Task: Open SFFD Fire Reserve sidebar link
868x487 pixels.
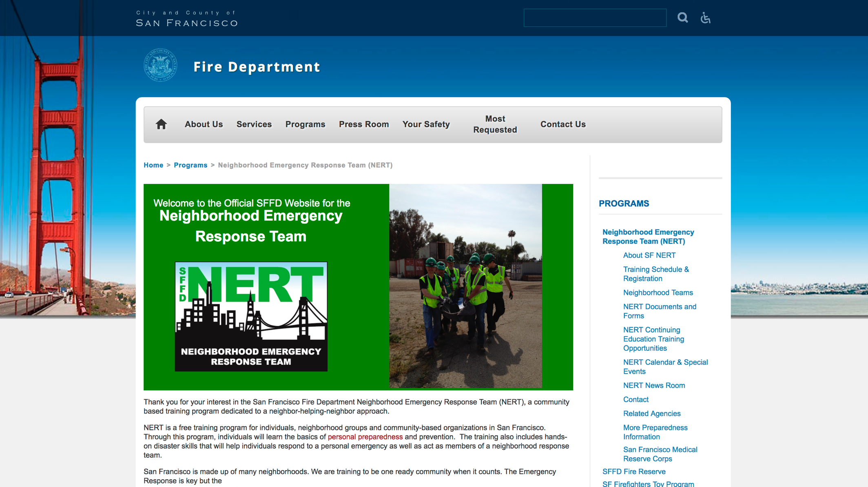Action: [634, 472]
